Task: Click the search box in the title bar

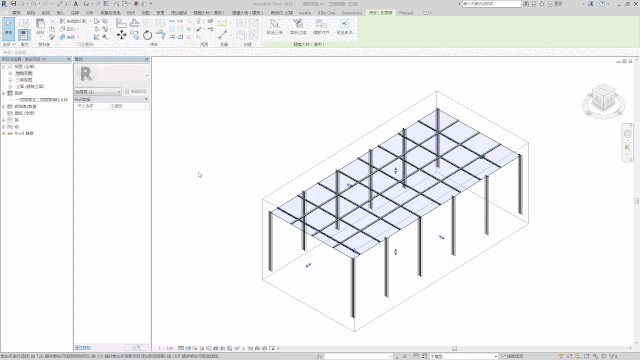Action: tap(491, 4)
